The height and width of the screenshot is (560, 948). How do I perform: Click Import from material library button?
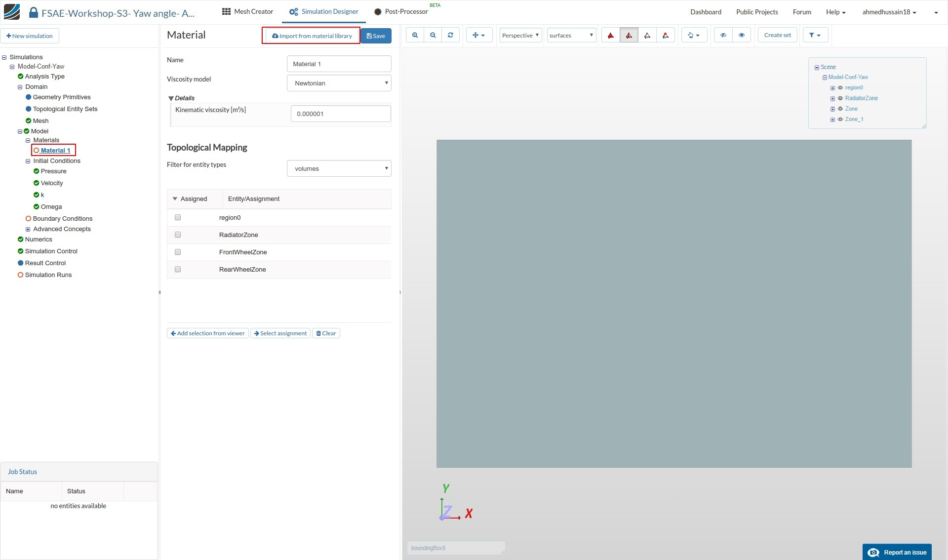312,36
